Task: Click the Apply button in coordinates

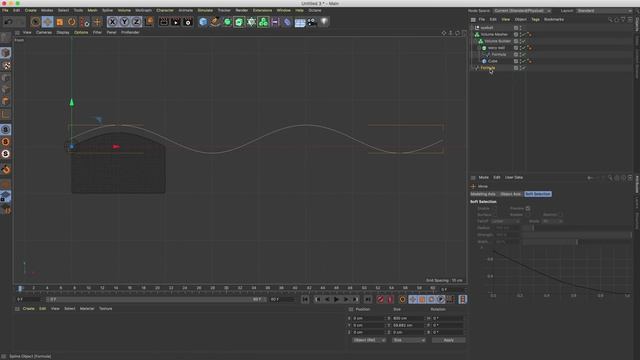Action: pyautogui.click(x=448, y=340)
